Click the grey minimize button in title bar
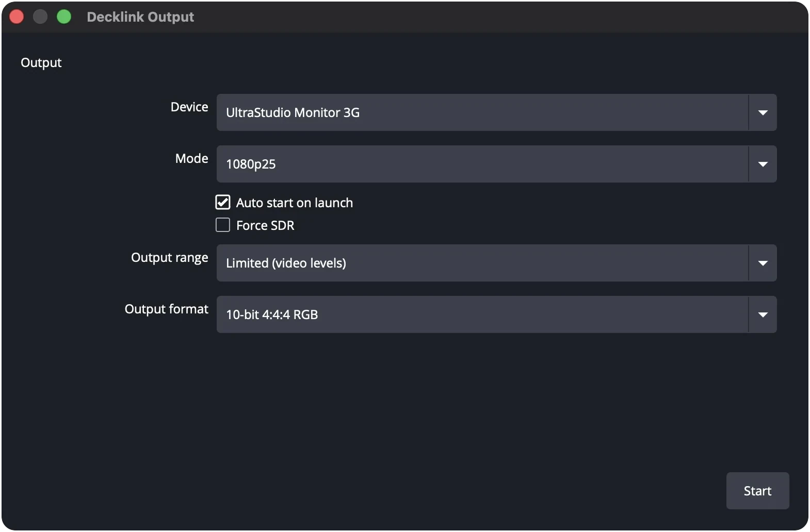Image resolution: width=810 pixels, height=532 pixels. click(x=40, y=16)
